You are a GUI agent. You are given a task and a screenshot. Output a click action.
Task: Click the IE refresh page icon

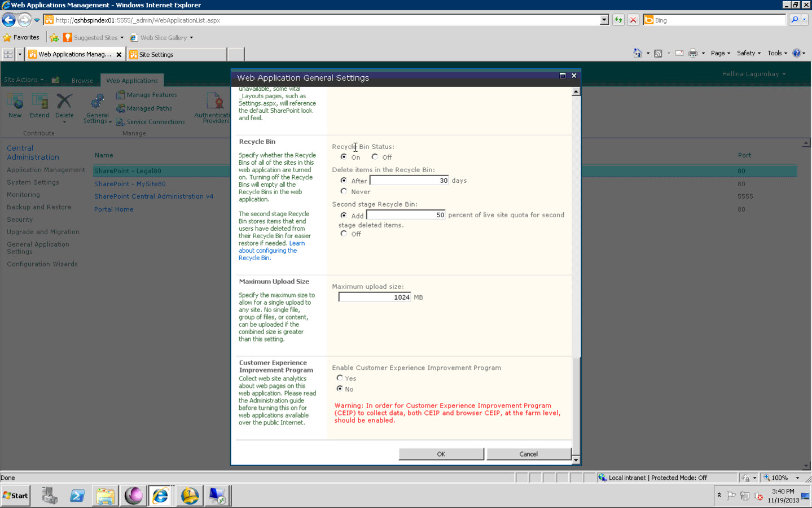[x=618, y=20]
